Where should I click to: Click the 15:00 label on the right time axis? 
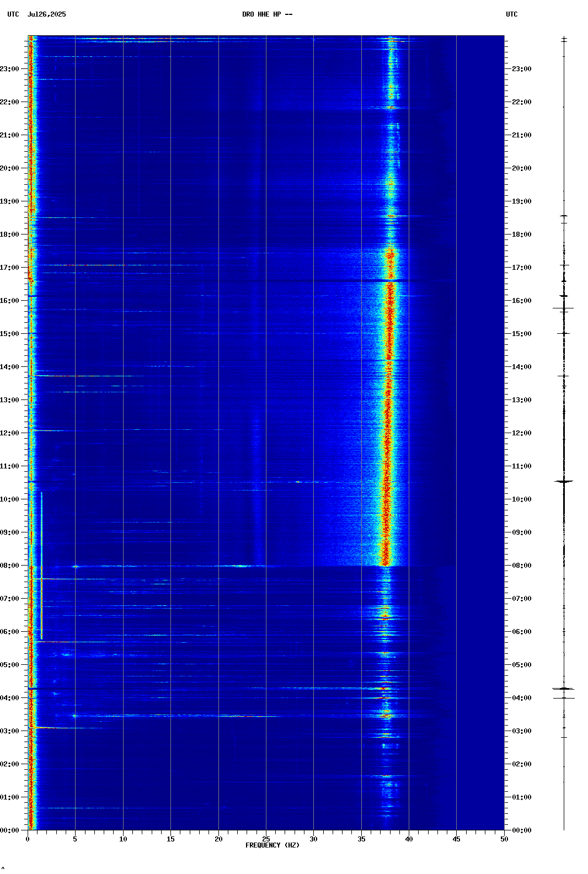(x=522, y=334)
